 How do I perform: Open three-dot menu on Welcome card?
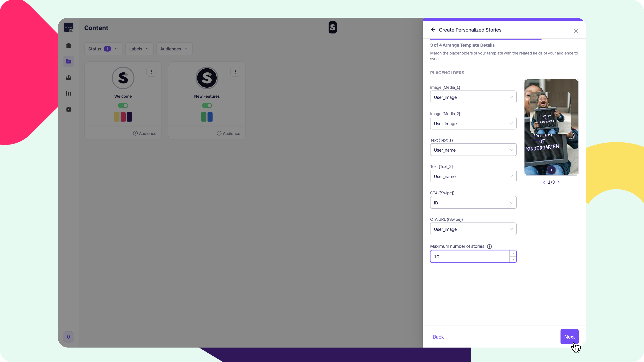click(x=151, y=72)
